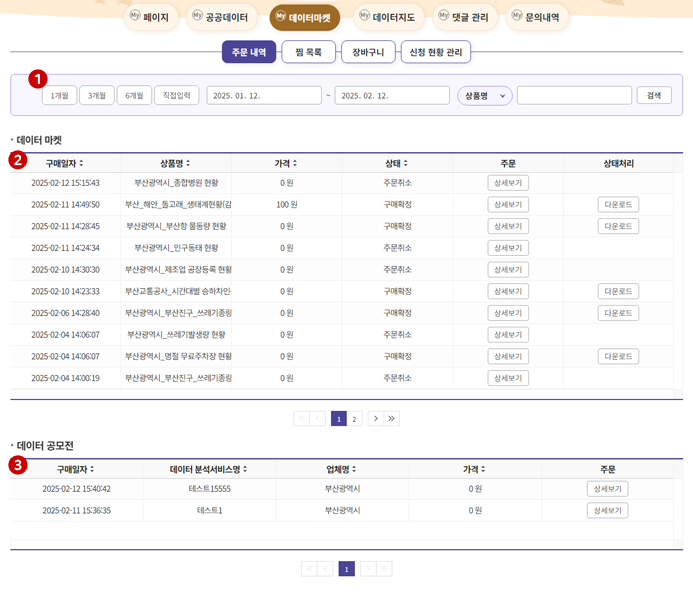Image resolution: width=693 pixels, height=593 pixels.
Task: View details of 2025-02-04 14:00:19 order
Action: [x=508, y=378]
